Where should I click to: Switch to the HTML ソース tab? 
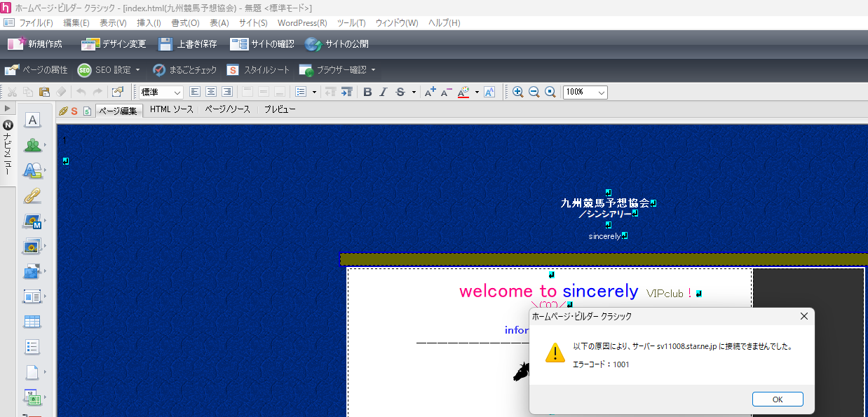(171, 110)
